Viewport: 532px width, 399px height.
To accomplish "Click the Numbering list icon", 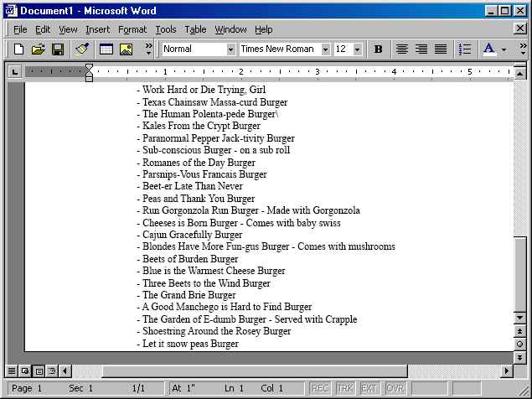I will tap(465, 49).
